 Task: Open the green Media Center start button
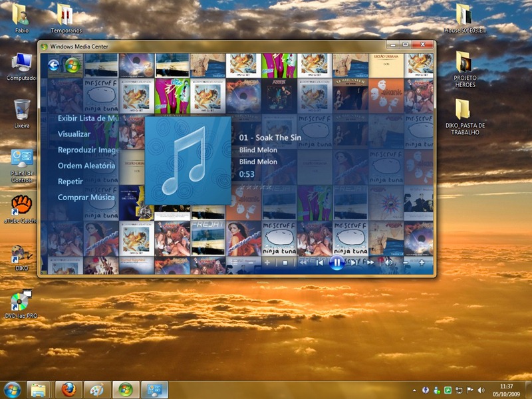(72, 65)
